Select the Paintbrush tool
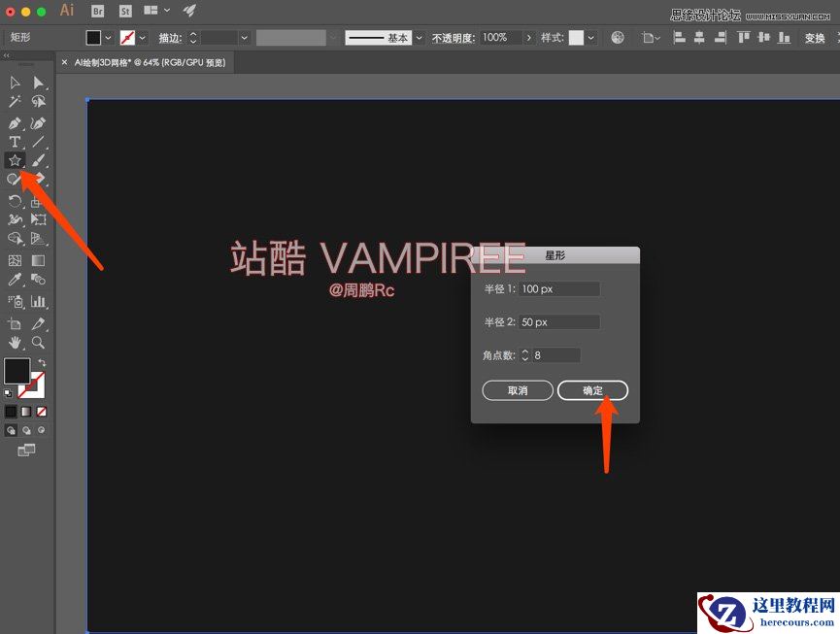The width and height of the screenshot is (840, 634). [38, 160]
